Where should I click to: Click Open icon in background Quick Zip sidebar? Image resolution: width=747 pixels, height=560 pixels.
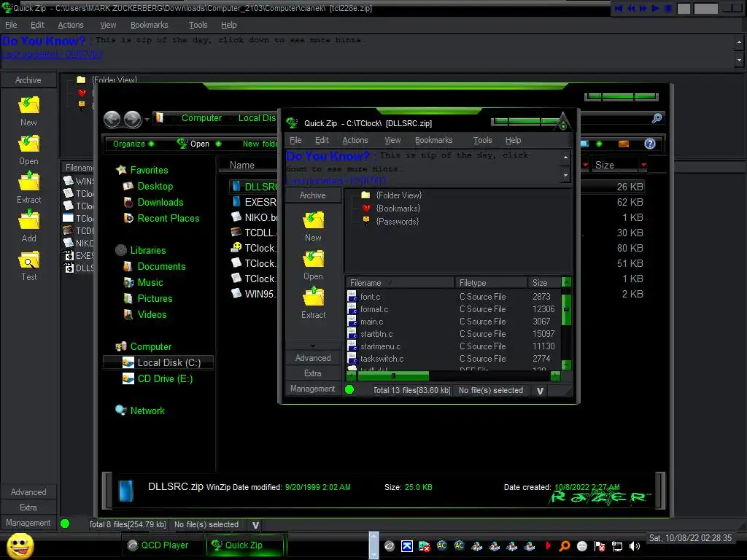pyautogui.click(x=28, y=144)
